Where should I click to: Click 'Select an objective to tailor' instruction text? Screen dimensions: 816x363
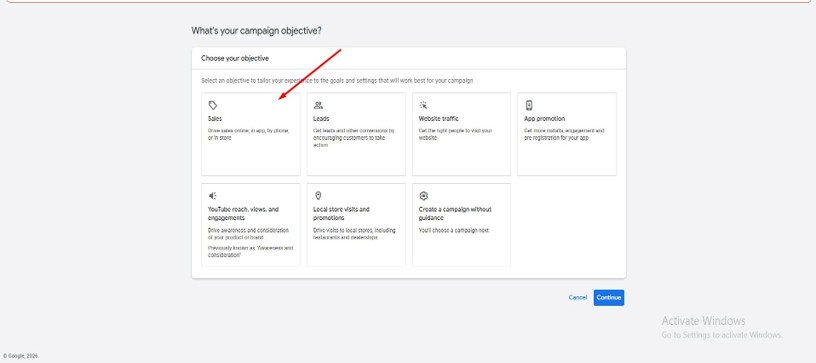coord(337,81)
